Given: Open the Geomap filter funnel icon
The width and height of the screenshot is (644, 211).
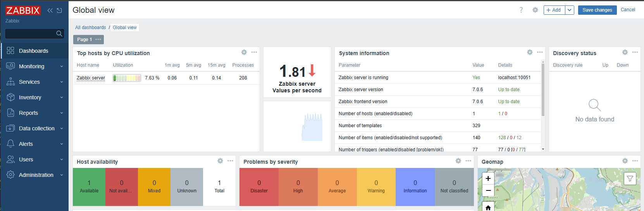Looking at the screenshot, I should (x=630, y=178).
